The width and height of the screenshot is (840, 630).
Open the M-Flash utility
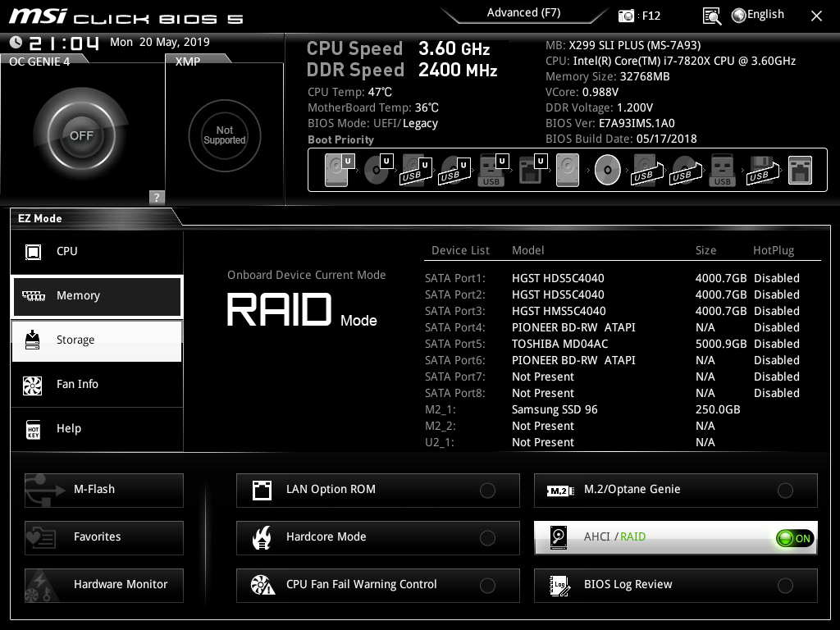coord(104,490)
